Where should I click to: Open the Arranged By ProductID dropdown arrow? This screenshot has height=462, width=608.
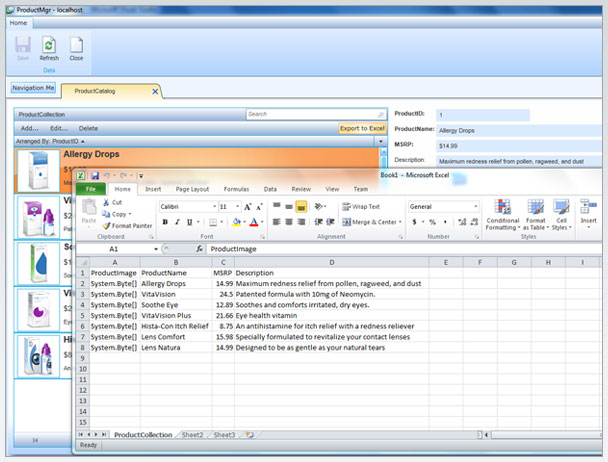[381, 142]
